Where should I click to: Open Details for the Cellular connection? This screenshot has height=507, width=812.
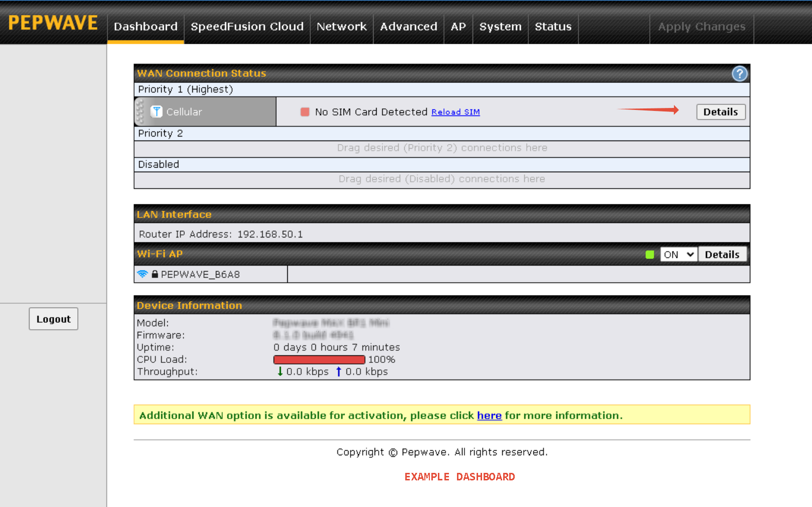click(x=721, y=112)
